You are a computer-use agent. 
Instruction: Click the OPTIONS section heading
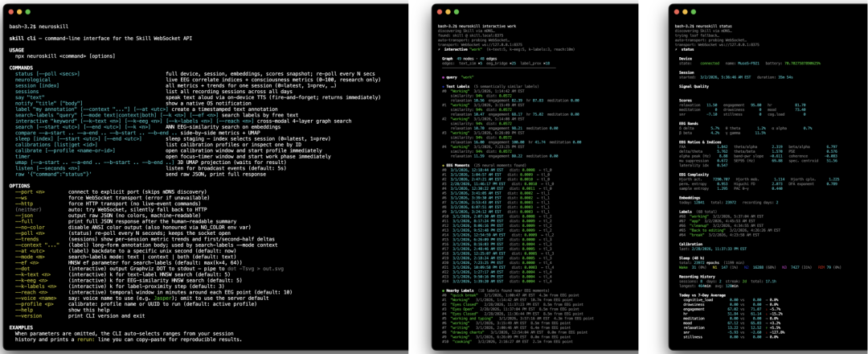pyautogui.click(x=21, y=185)
